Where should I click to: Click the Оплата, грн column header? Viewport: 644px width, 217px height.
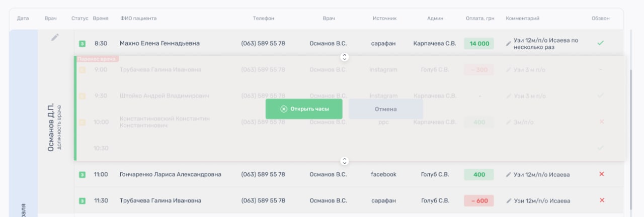pyautogui.click(x=480, y=19)
